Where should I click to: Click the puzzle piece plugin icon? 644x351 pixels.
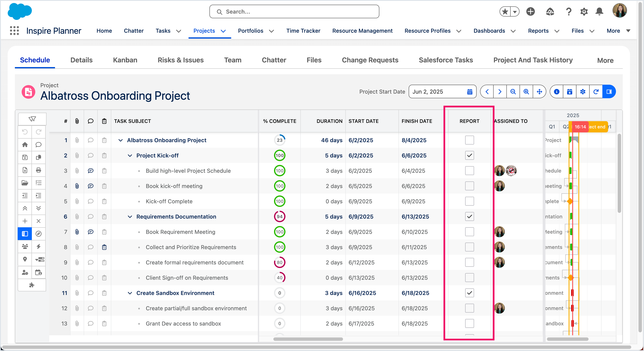point(32,285)
